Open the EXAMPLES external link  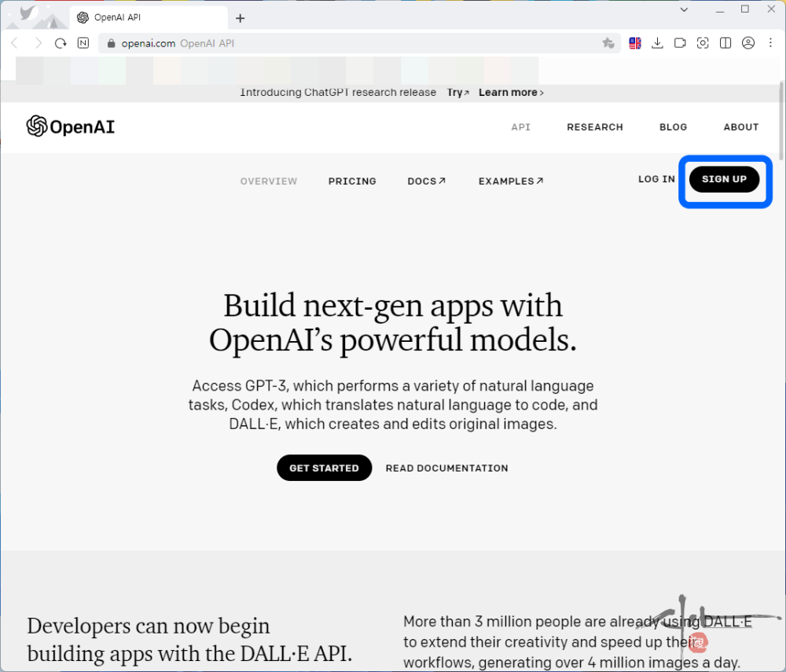[511, 182]
